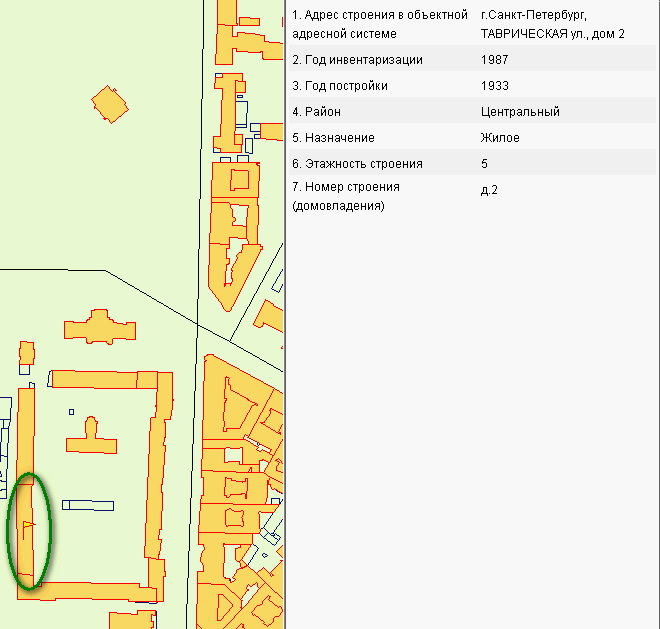
Task: Select the 'ТАВРИЧЕСКАЯ ул., дом 2' address value
Action: [553, 24]
